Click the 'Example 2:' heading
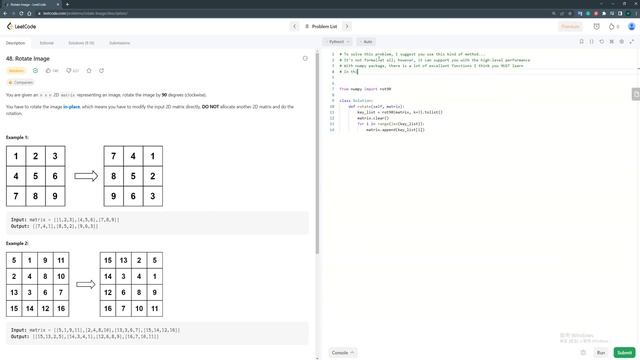Image resolution: width=640 pixels, height=360 pixels. (x=17, y=243)
